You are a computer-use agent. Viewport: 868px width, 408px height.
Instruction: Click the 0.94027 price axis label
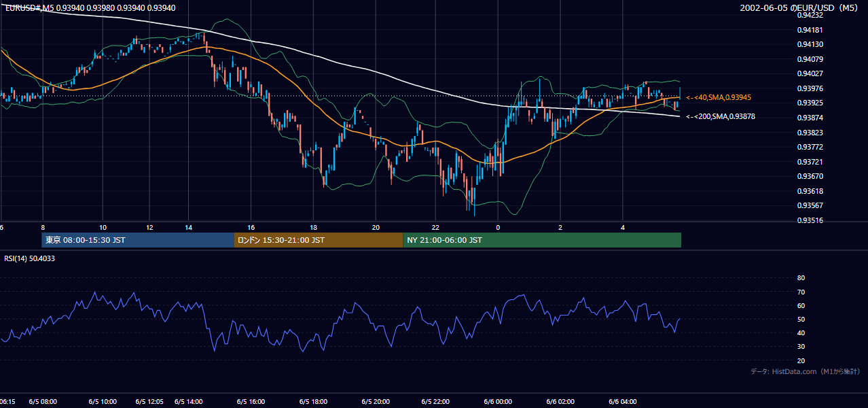point(810,73)
